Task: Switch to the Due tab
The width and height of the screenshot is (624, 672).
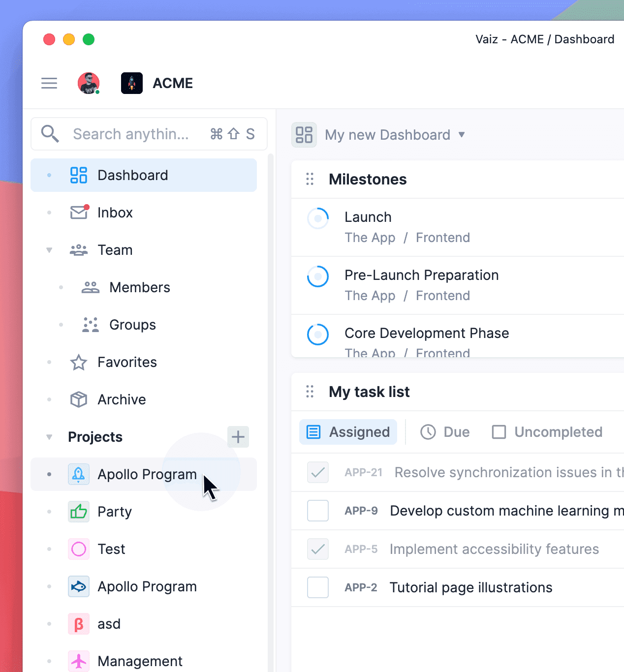Action: click(x=445, y=432)
